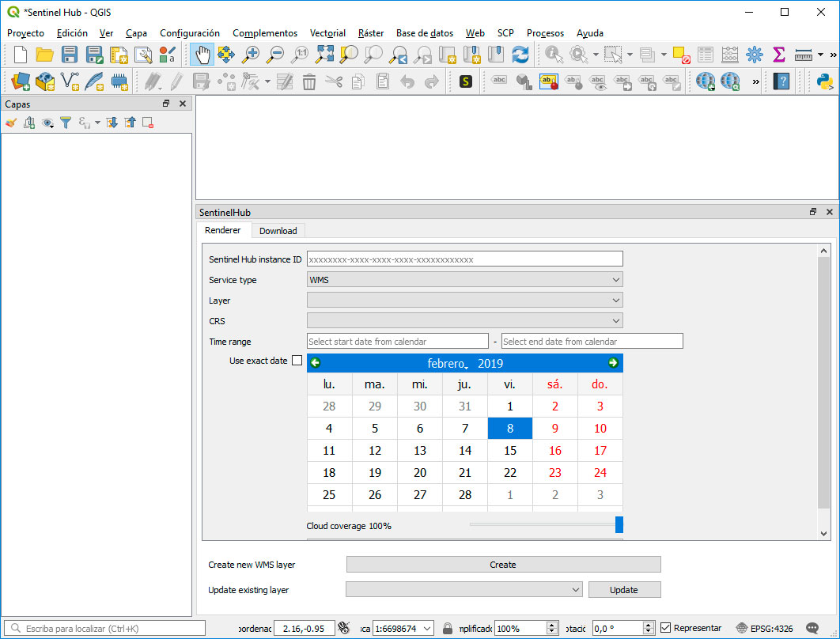Click the Refresh map icon
This screenshot has height=639, width=840.
520,55
